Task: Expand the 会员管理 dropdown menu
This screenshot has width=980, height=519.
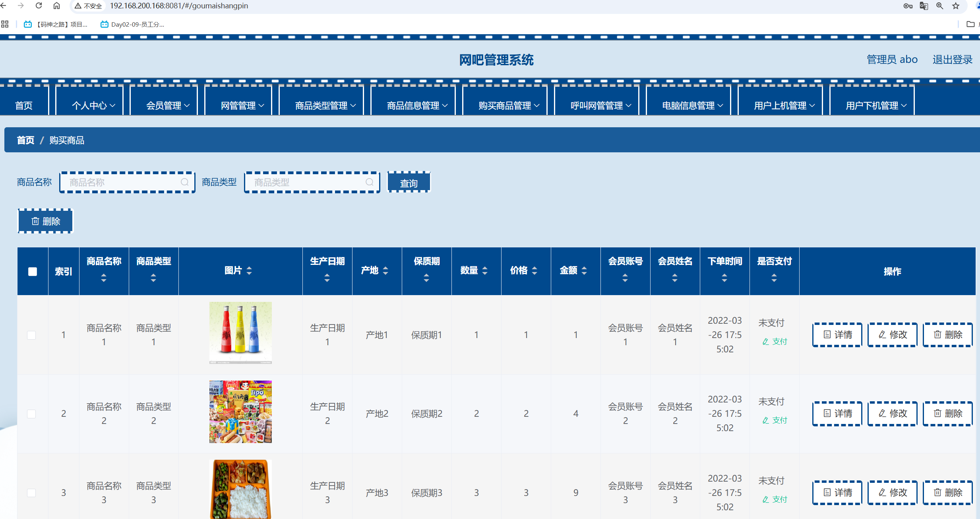Action: (x=164, y=105)
